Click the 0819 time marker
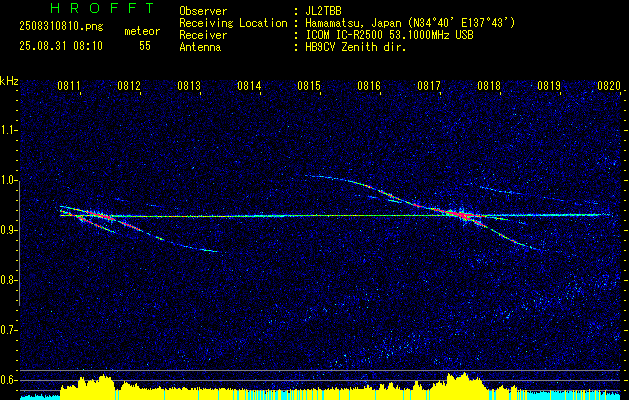Viewport: 629px width, 400px height. [549, 86]
